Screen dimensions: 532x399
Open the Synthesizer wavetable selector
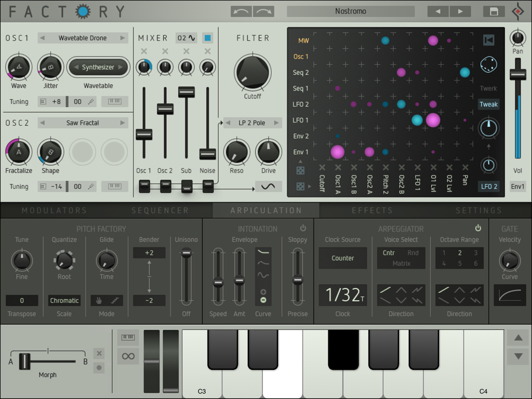click(x=98, y=67)
